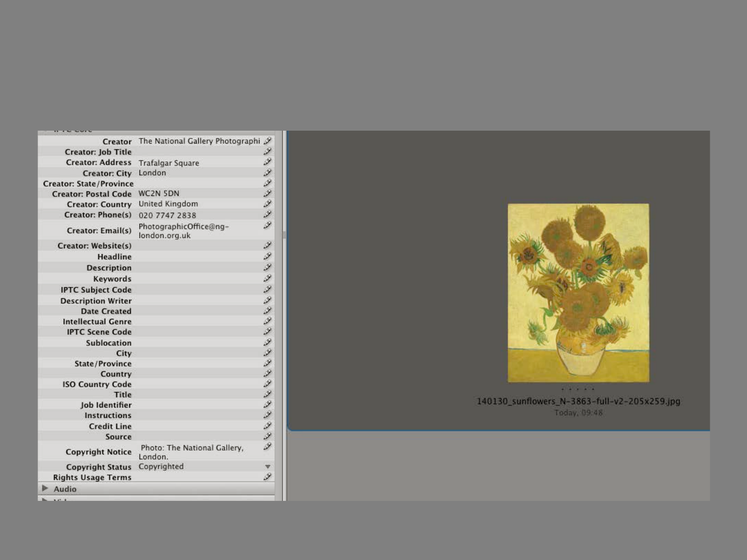This screenshot has height=560, width=747.
Task: Click the edit pencil for Intellectual Genre
Action: (x=268, y=321)
